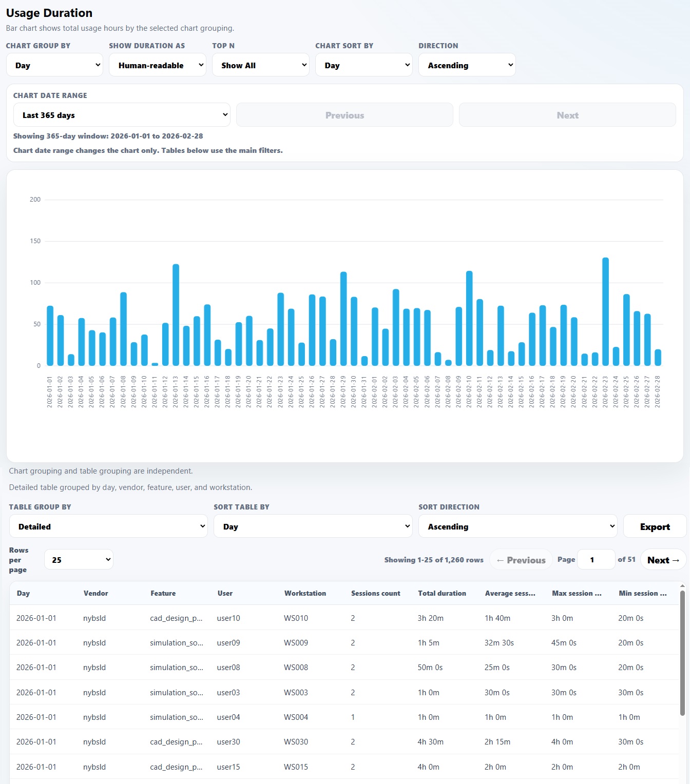This screenshot has height=784, width=690.
Task: Click the bar for 2026-02-25
Action: tap(626, 330)
